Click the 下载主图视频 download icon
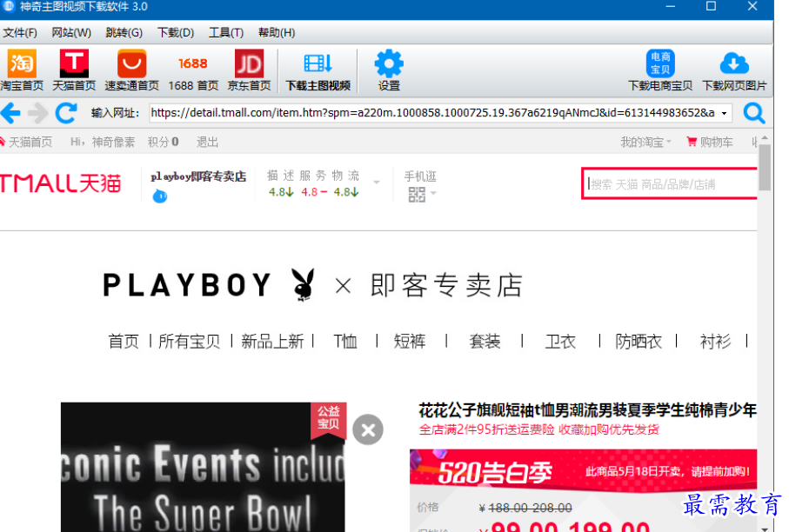This screenshot has width=789, height=532. click(318, 63)
